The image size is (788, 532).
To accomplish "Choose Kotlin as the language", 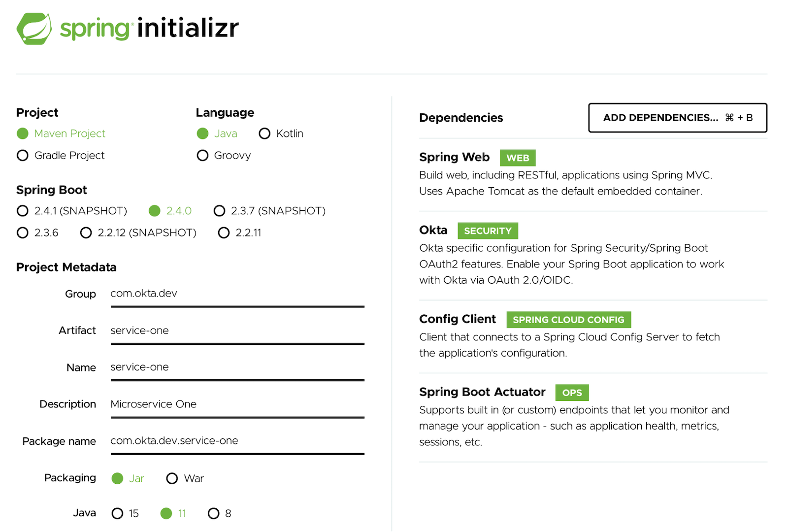I will click(264, 134).
